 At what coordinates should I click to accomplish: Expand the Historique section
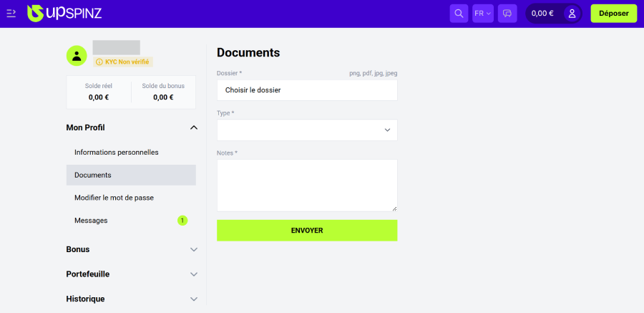tap(193, 299)
